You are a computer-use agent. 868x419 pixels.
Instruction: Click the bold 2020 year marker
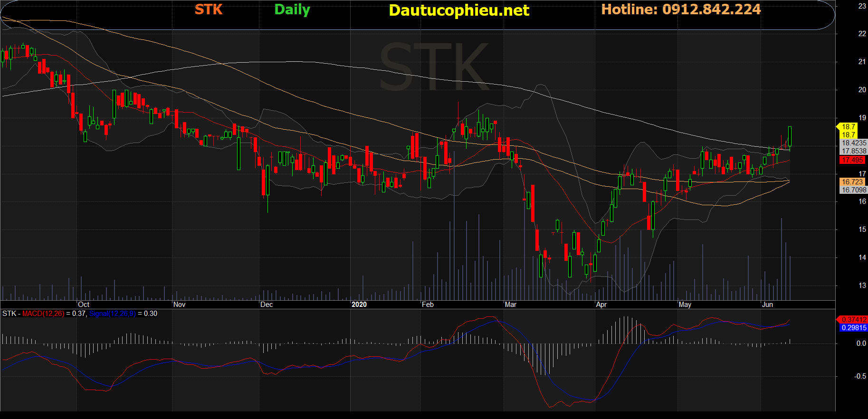pyautogui.click(x=359, y=305)
